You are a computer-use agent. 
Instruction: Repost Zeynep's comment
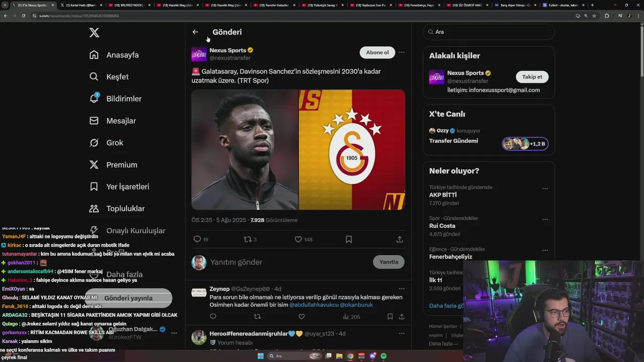257,317
